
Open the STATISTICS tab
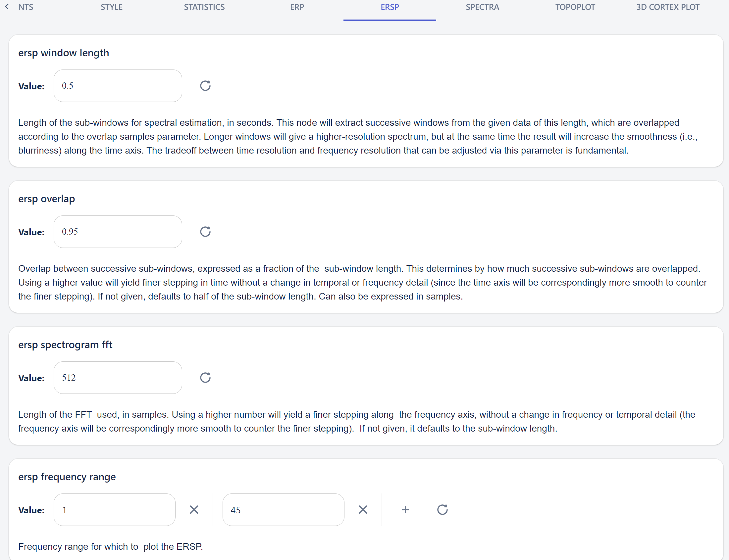click(x=204, y=7)
